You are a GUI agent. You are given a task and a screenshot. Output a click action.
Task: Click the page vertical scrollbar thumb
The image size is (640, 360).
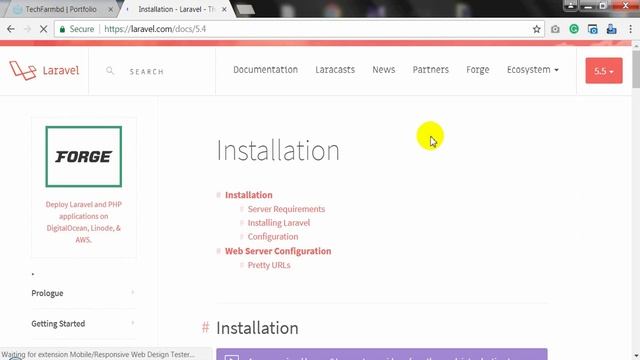tap(636, 69)
